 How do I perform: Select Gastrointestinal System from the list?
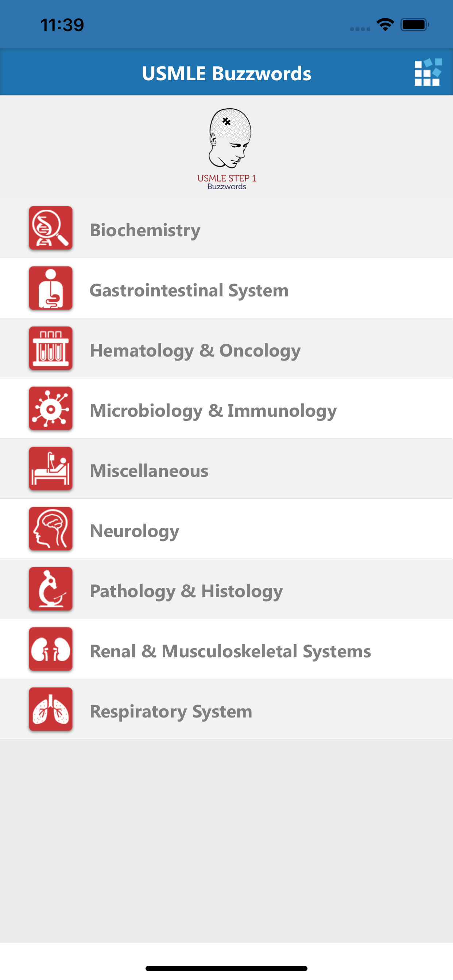pyautogui.click(x=189, y=290)
